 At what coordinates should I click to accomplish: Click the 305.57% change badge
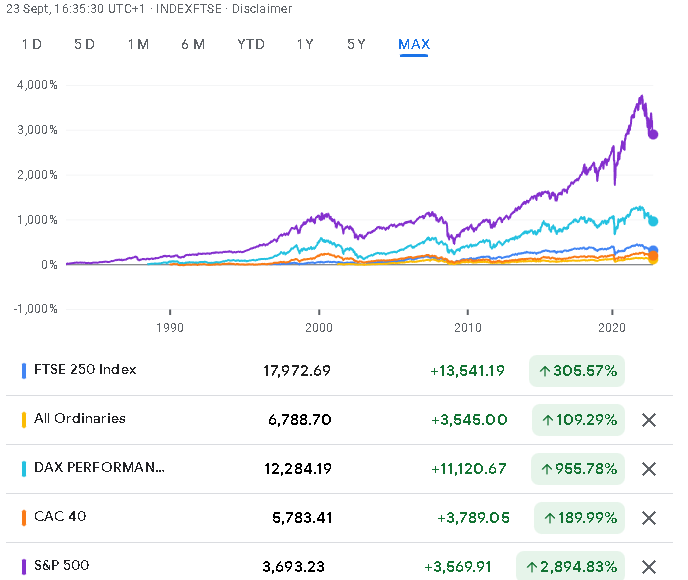coord(577,371)
